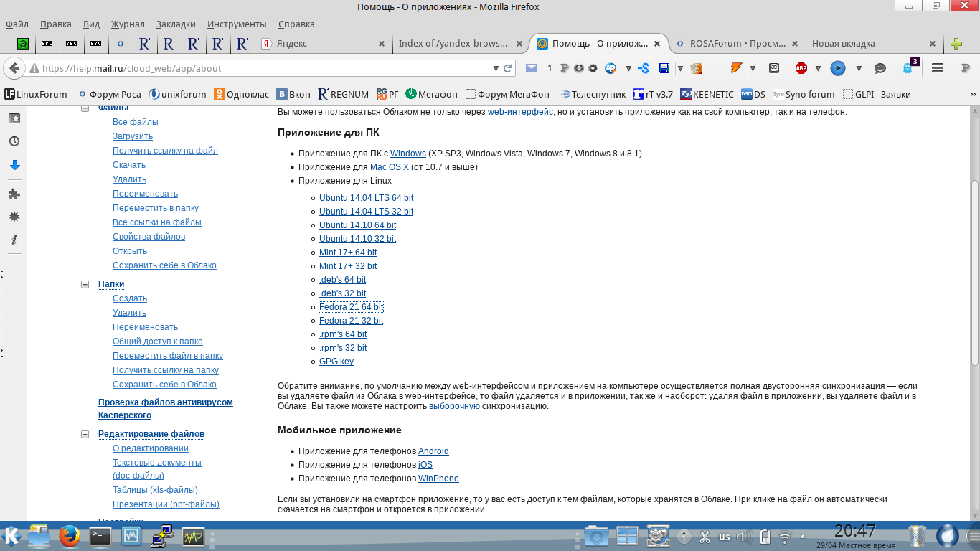Open dropdown arrow next to the save icon
The height and width of the screenshot is (551, 980).
(679, 69)
